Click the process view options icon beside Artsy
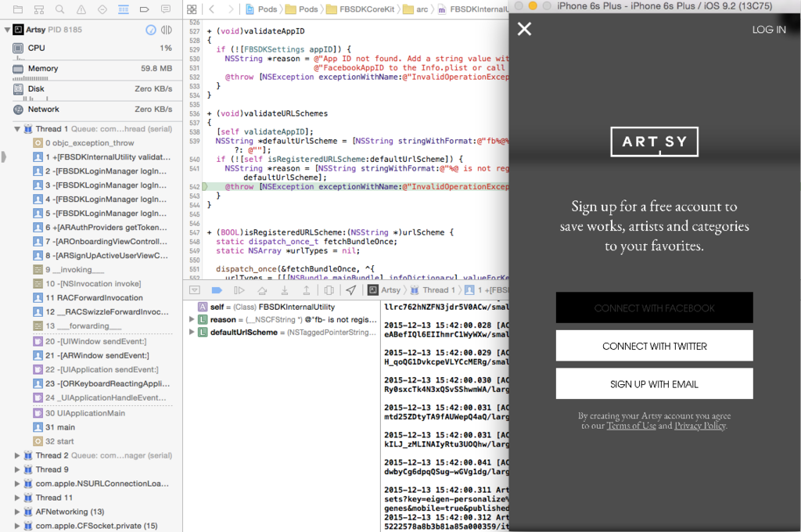 167,30
